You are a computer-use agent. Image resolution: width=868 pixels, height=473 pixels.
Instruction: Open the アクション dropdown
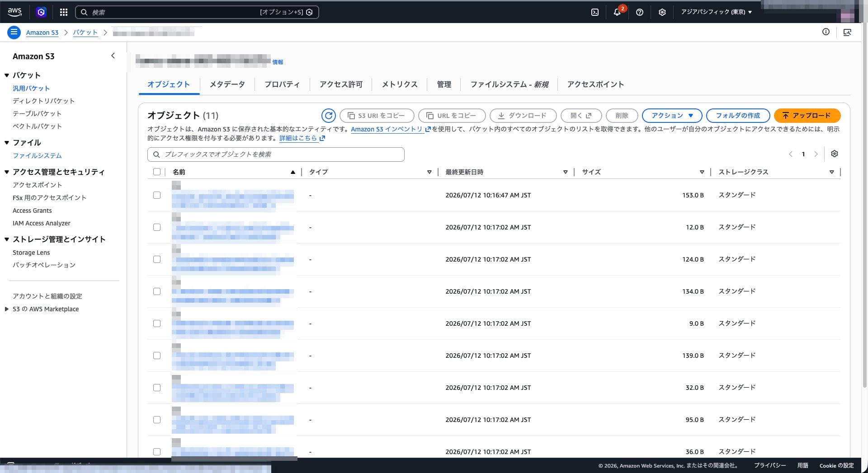(x=672, y=116)
